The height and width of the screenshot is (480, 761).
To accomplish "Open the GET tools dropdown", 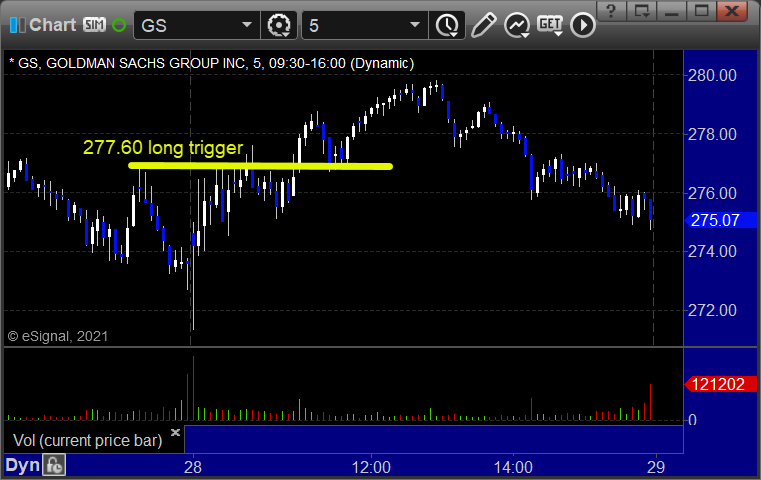I will click(x=550, y=25).
